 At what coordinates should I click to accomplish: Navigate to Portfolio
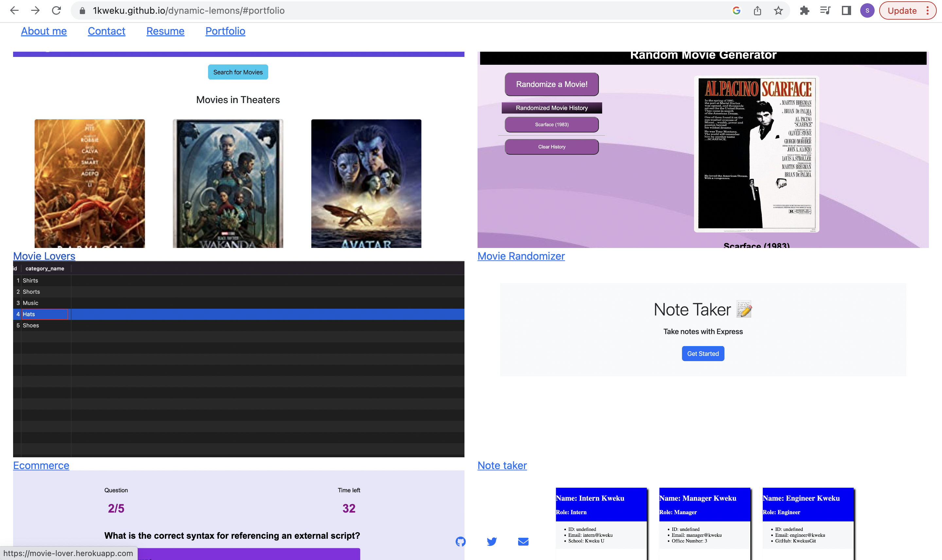tap(225, 31)
